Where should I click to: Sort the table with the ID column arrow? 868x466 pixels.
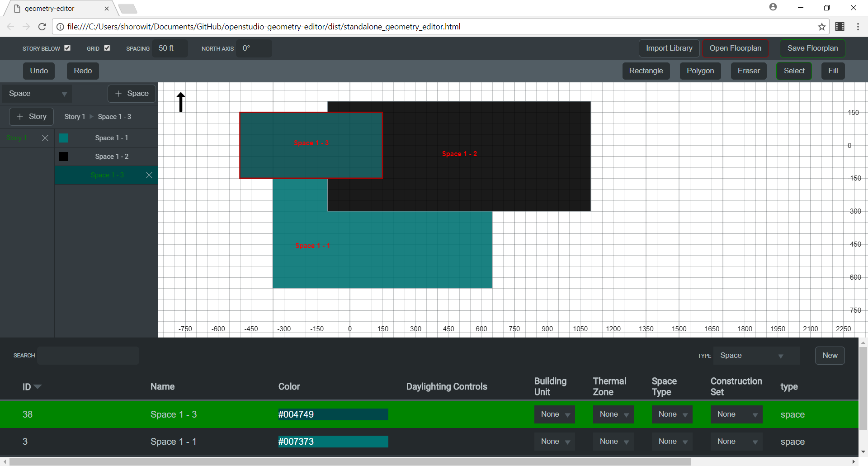(38, 387)
